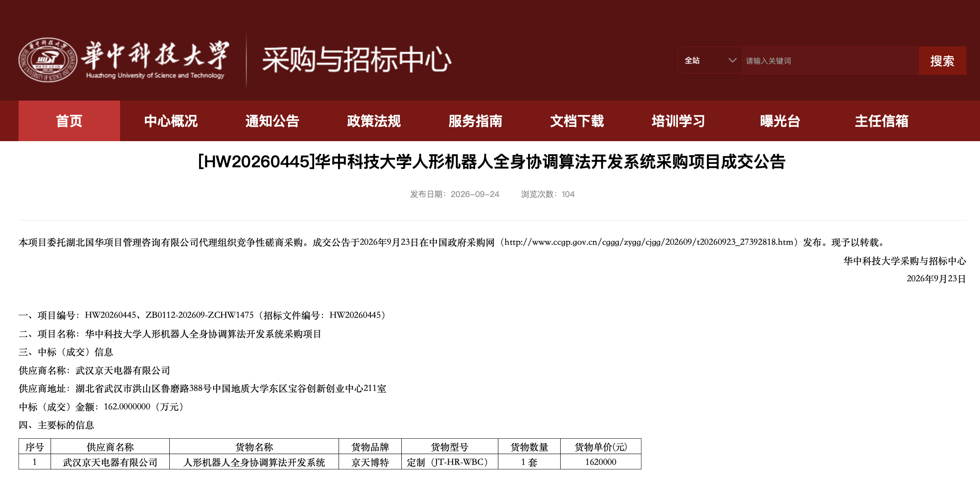
Task: Click the 人形机器人全身协调算法开发系统 table cell
Action: pos(254,462)
